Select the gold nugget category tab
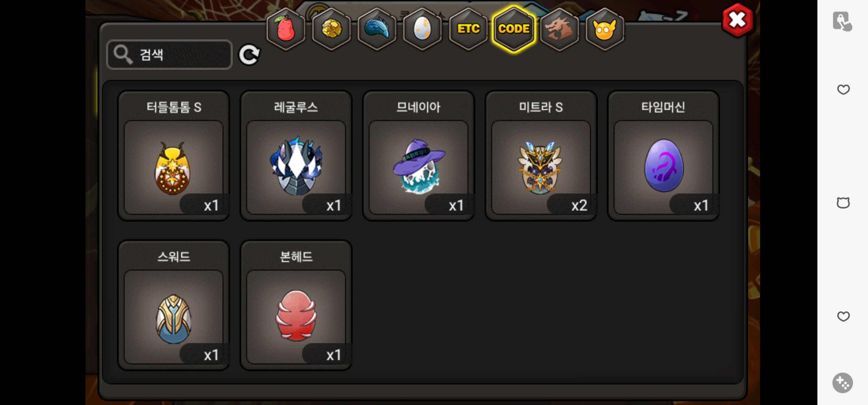 click(x=331, y=29)
